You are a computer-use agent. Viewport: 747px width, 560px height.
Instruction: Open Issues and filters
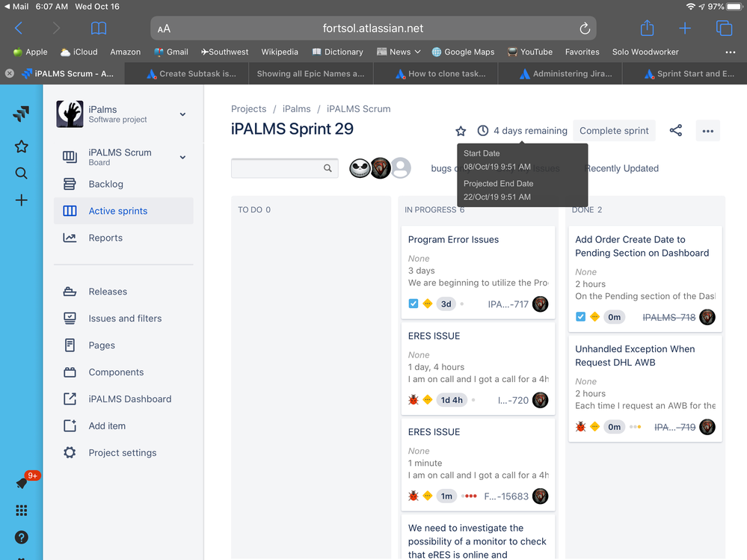click(123, 318)
